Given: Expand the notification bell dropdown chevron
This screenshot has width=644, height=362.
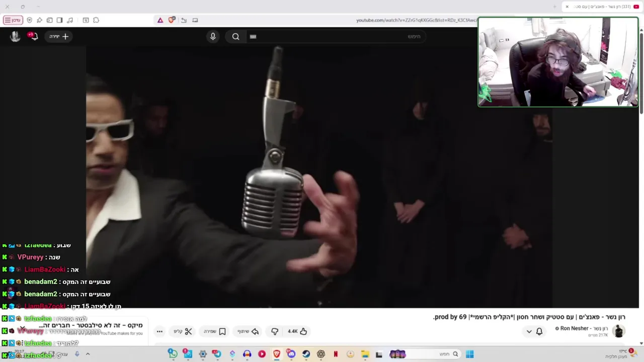Looking at the screenshot, I should click(x=529, y=331).
